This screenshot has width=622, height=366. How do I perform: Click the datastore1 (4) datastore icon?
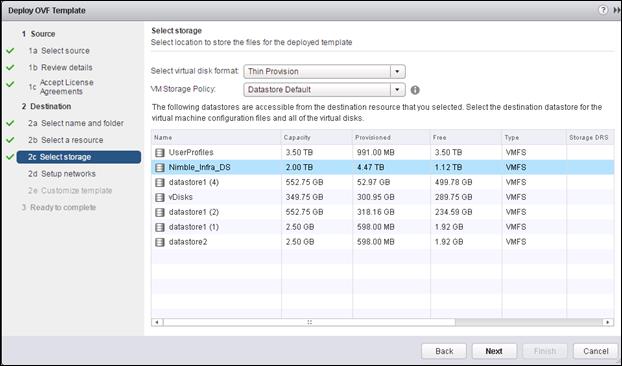click(160, 182)
